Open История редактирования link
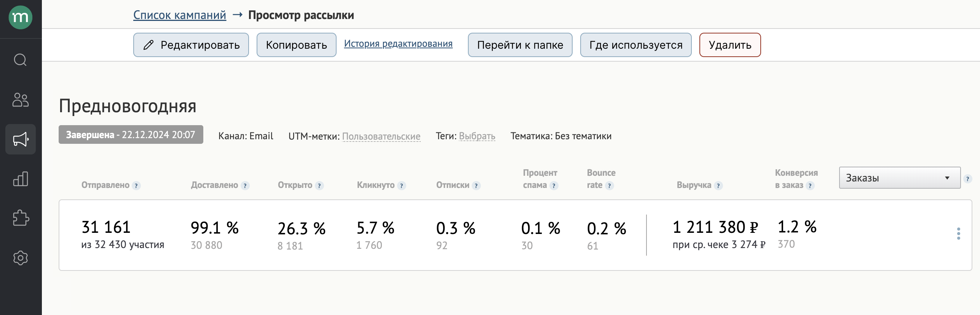 [398, 44]
